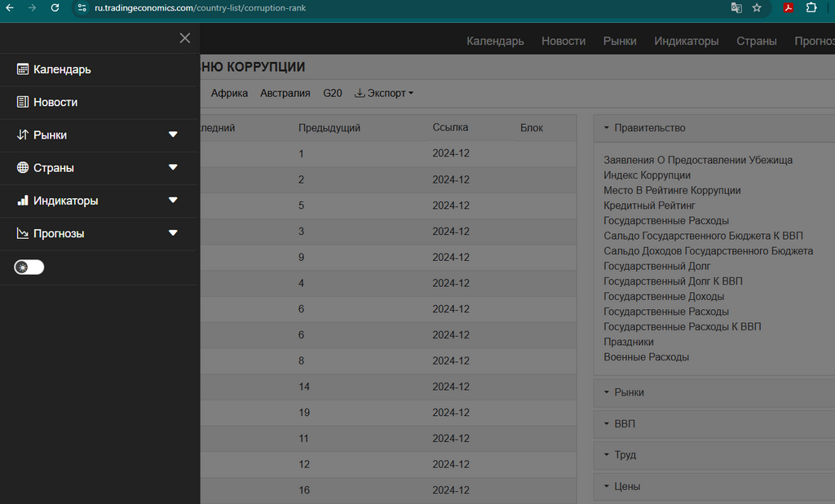
Task: Toggle the dark mode theme switch
Action: pos(29,267)
